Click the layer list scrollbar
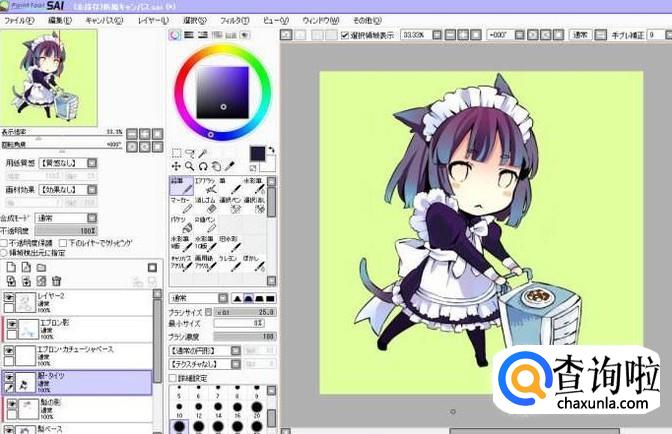 coord(158,343)
